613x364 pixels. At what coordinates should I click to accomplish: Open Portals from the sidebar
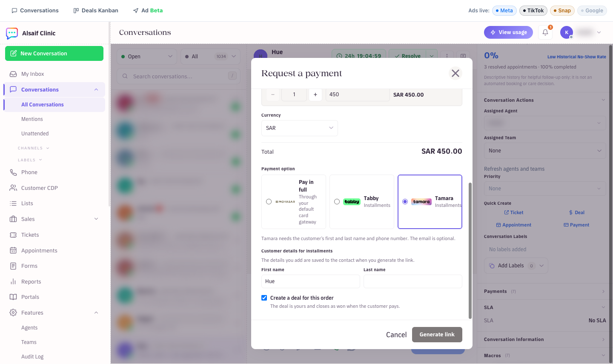click(54, 297)
